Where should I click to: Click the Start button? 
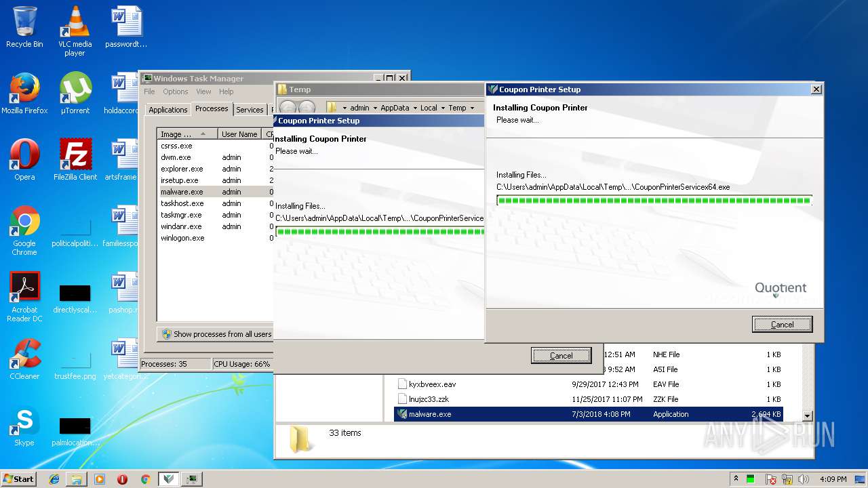pyautogui.click(x=18, y=479)
